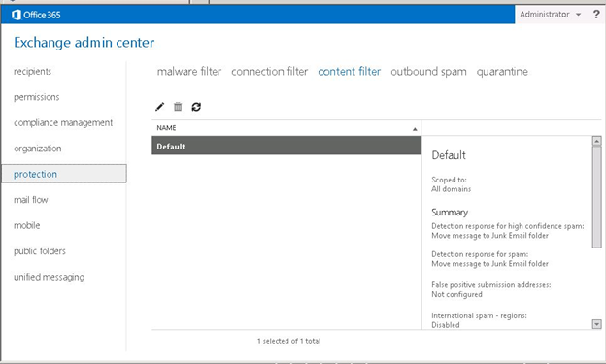Click the details pane scroll down arrow
The height and width of the screenshot is (364, 606).
[596, 324]
